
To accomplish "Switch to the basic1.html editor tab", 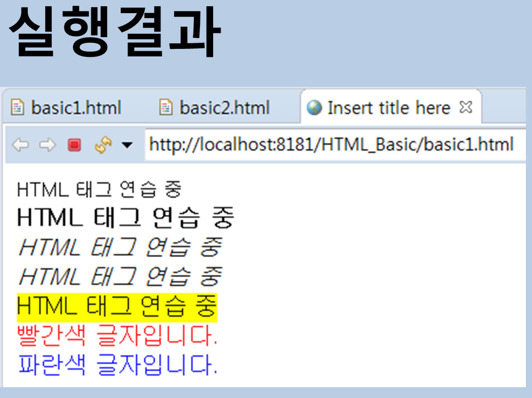I will pos(66,108).
